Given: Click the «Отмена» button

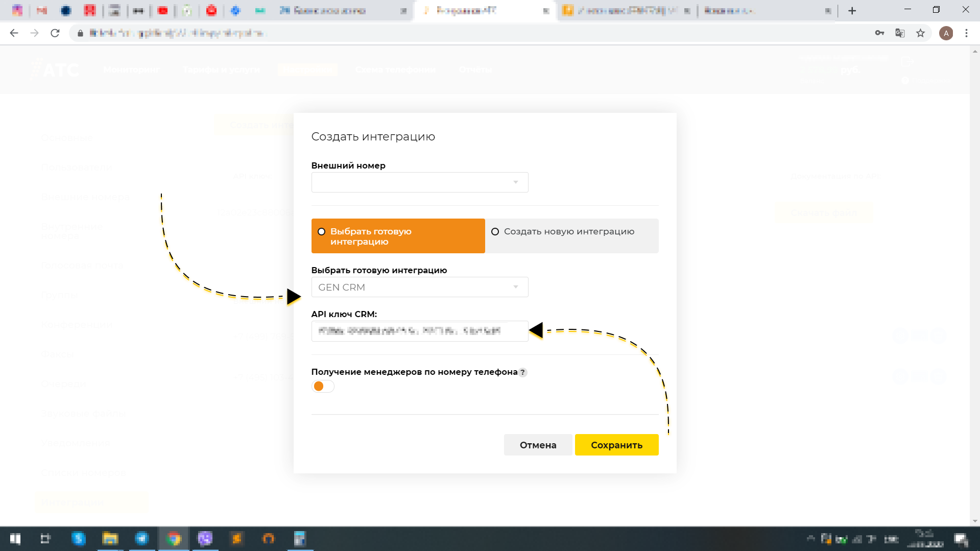Looking at the screenshot, I should 538,444.
